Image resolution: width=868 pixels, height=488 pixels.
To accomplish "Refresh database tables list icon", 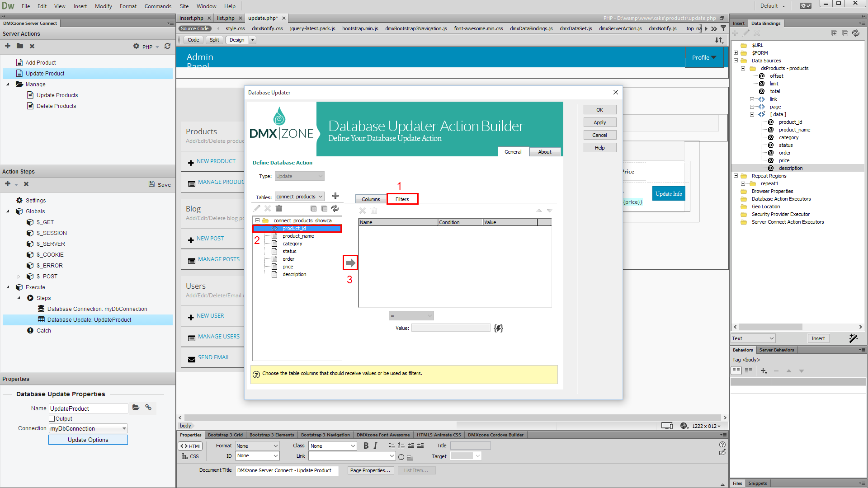I will click(x=335, y=208).
